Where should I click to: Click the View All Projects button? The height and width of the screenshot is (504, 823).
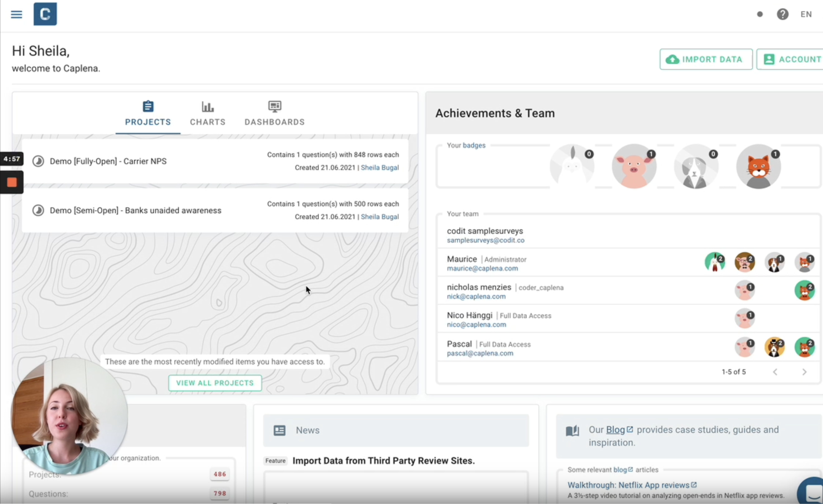(215, 383)
